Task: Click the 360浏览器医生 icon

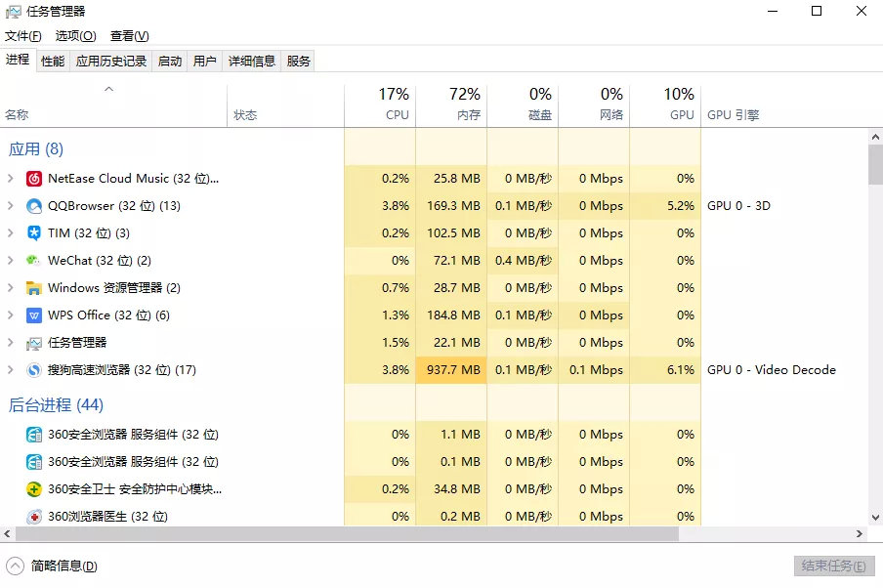Action: [x=34, y=517]
